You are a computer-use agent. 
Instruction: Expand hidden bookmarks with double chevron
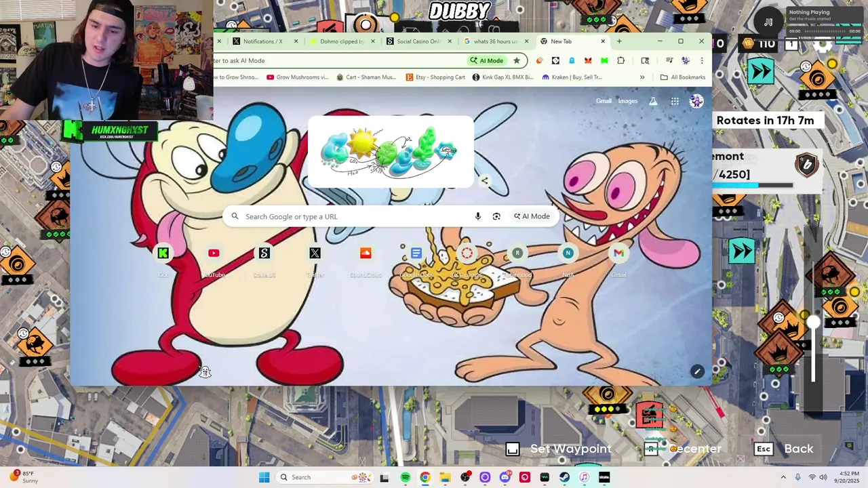(642, 77)
